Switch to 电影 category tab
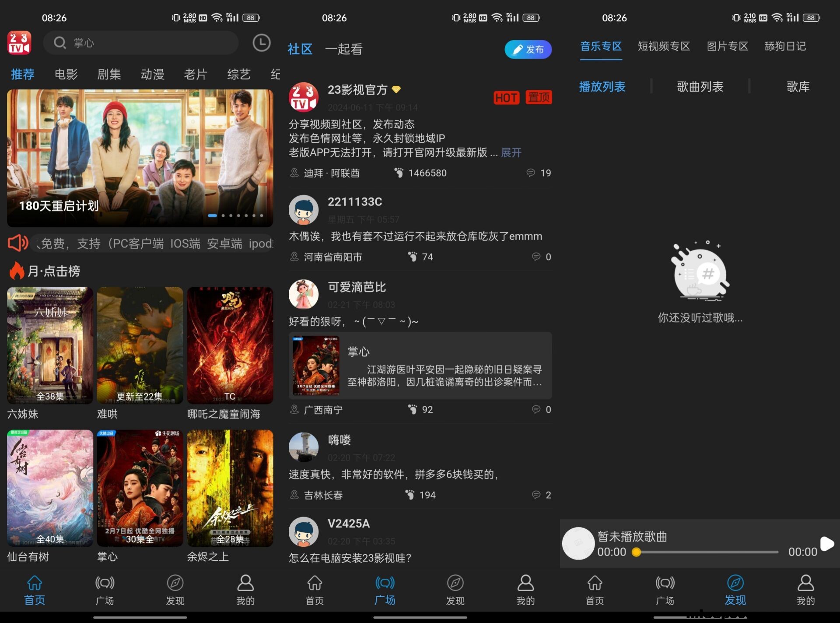Image resolution: width=840 pixels, height=623 pixels. point(66,74)
